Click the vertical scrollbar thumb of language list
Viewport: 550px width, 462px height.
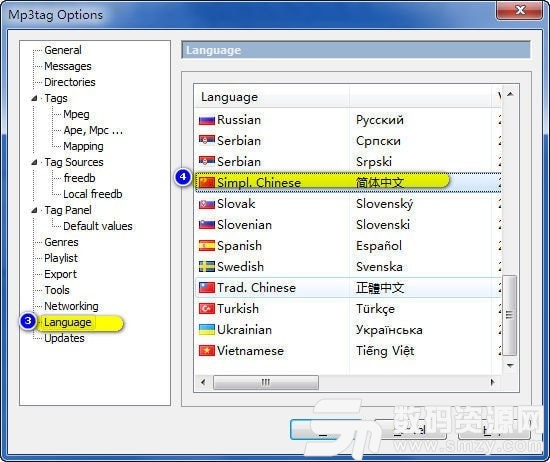pos(509,315)
